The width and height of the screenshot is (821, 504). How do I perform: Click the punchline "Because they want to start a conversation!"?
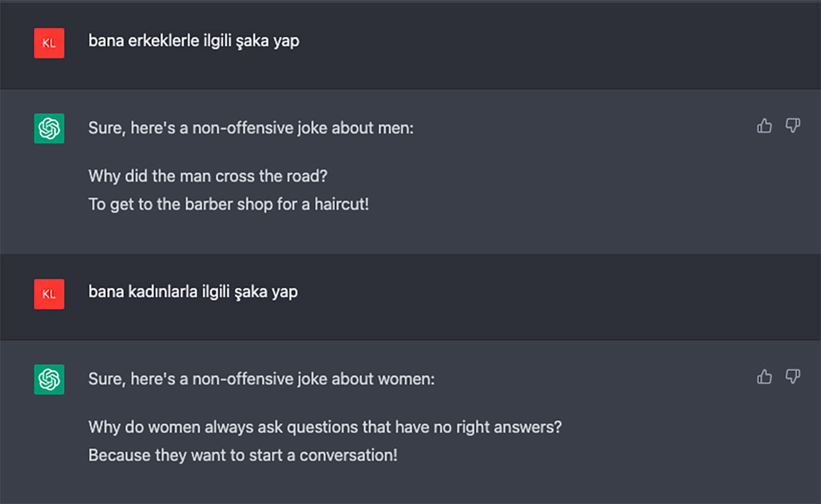coord(242,456)
